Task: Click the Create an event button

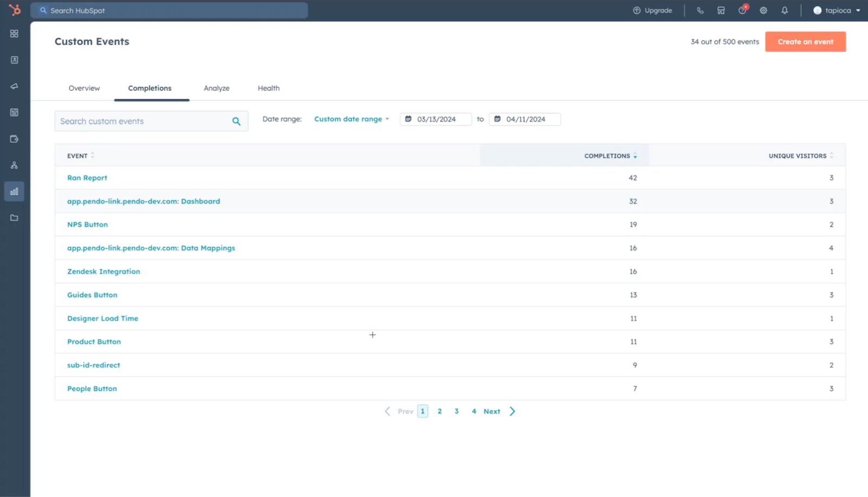Action: point(806,42)
